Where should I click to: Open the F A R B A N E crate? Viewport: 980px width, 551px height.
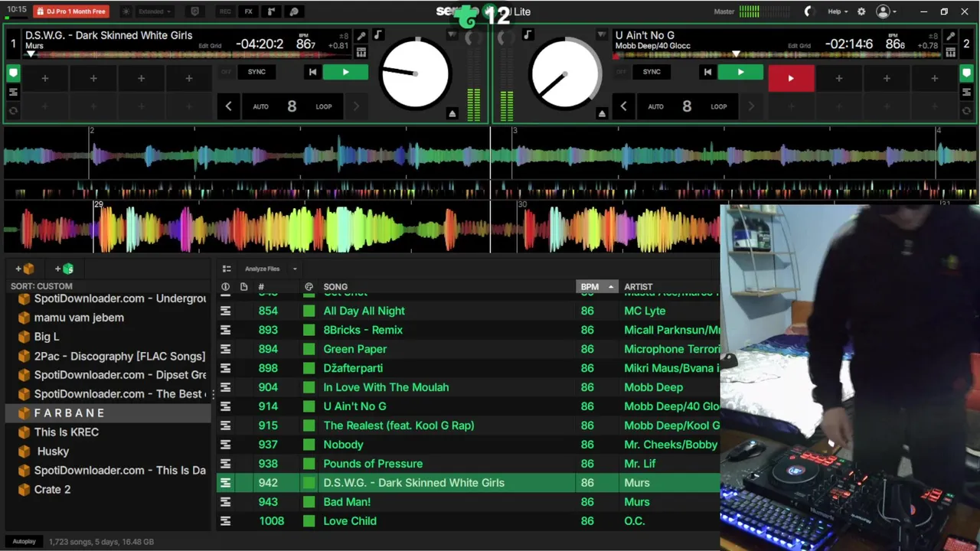(107, 413)
